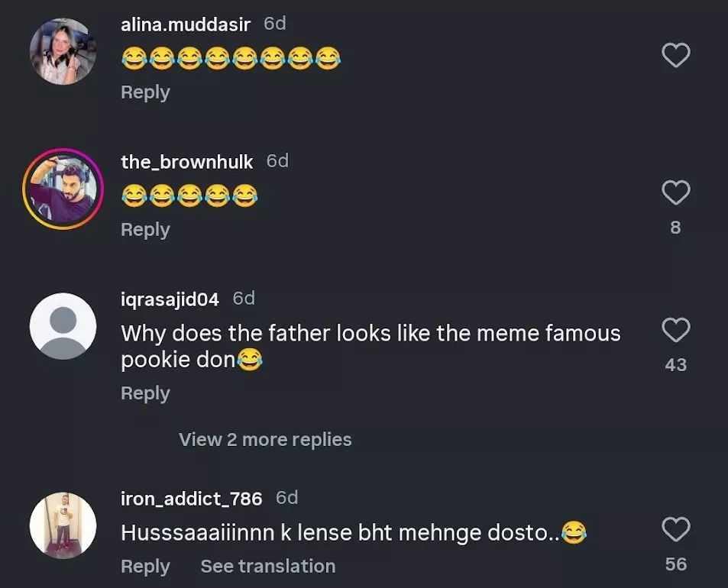View the 43 likes count on iqrasajid04's comment
The width and height of the screenshot is (728, 588).
675,365
